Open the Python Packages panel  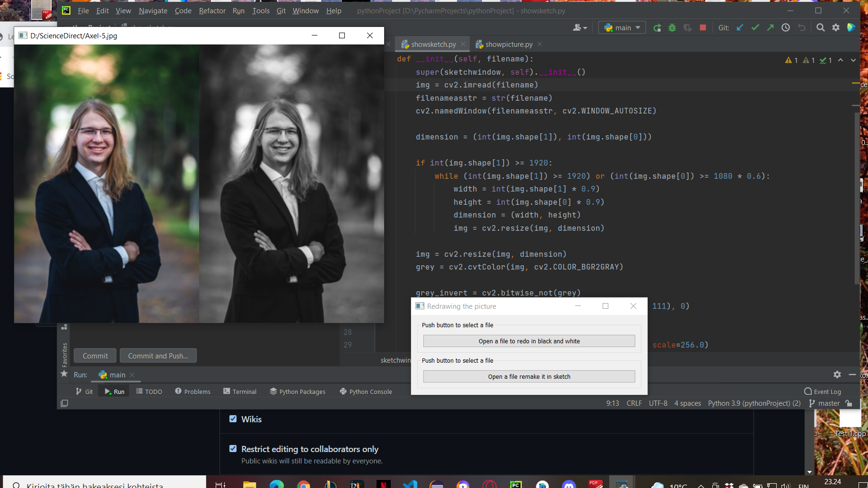coord(297,391)
